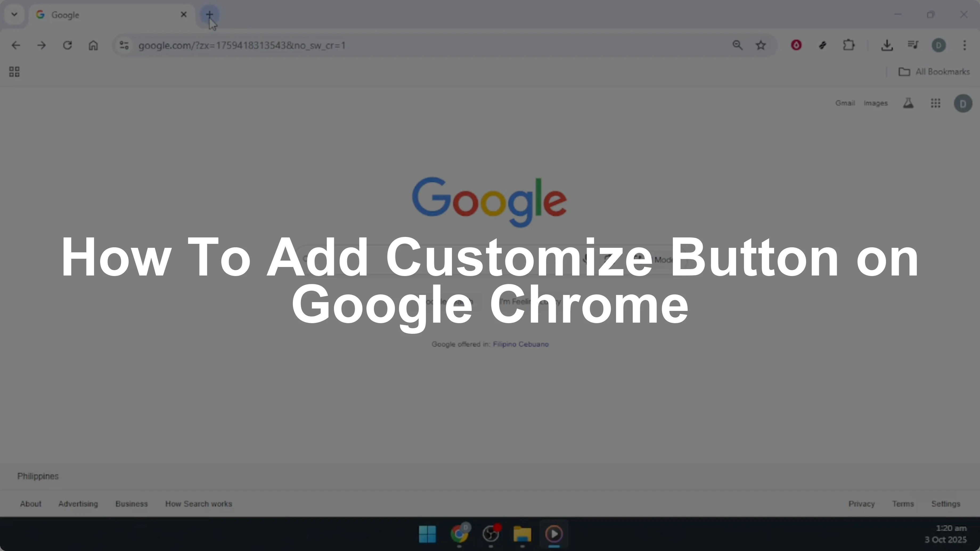
Task: View site information icon in address bar
Action: point(124,46)
